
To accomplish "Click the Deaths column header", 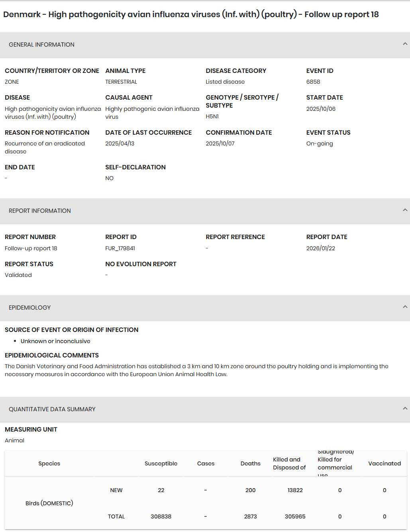I will tap(250, 463).
